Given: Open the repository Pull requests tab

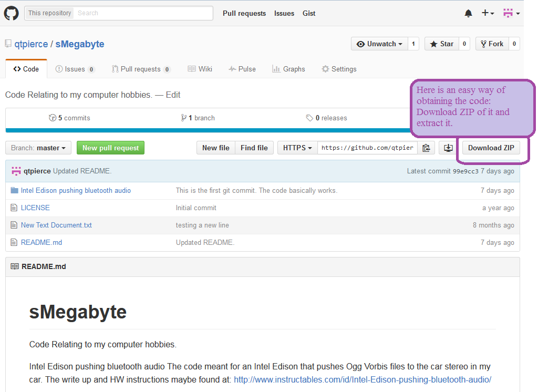Looking at the screenshot, I should (141, 69).
